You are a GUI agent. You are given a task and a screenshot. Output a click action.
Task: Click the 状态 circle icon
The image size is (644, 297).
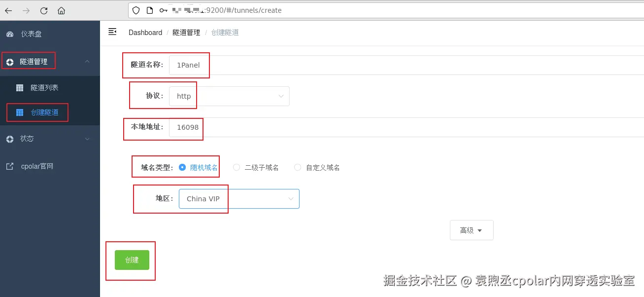tap(10, 139)
